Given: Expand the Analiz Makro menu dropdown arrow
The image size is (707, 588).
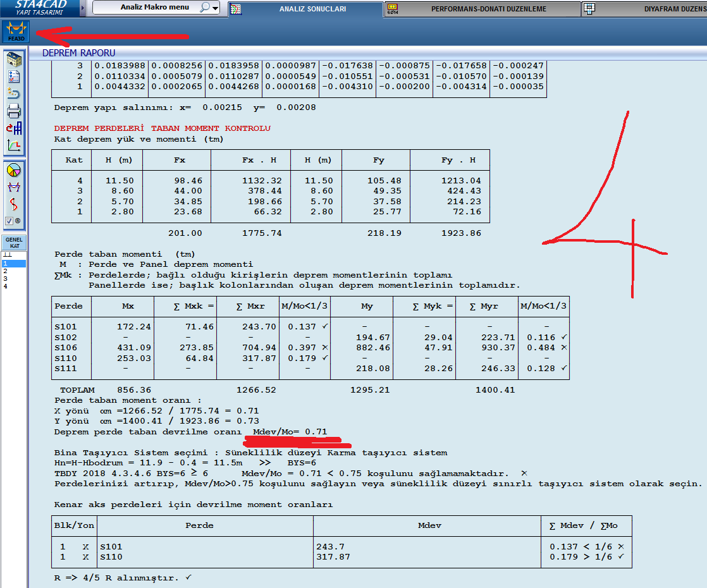Looking at the screenshot, I should (216, 8).
